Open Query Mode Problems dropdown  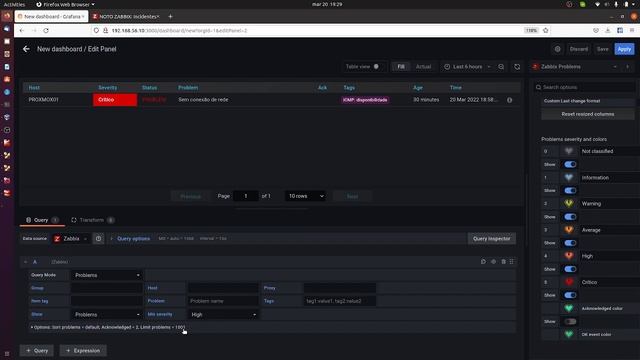point(107,275)
